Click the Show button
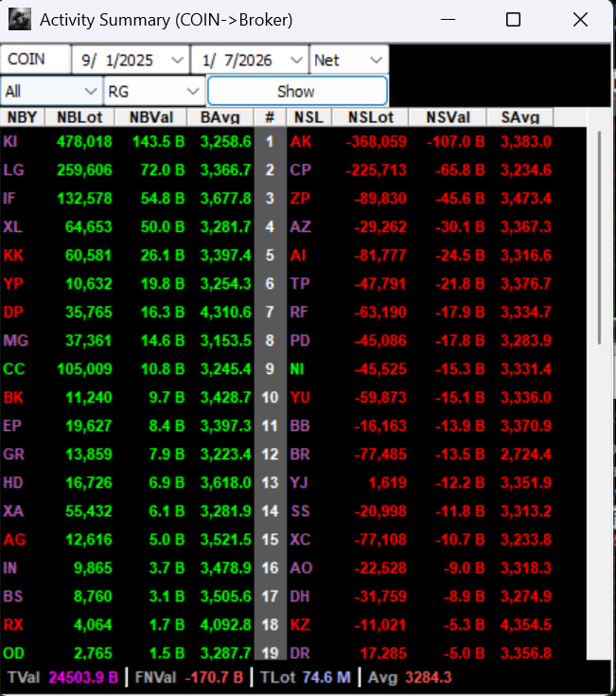This screenshot has height=696, width=616. (x=297, y=92)
